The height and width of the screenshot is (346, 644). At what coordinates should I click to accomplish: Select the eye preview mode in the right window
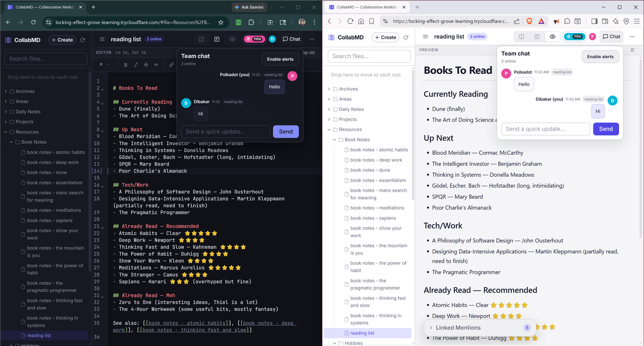pyautogui.click(x=553, y=37)
